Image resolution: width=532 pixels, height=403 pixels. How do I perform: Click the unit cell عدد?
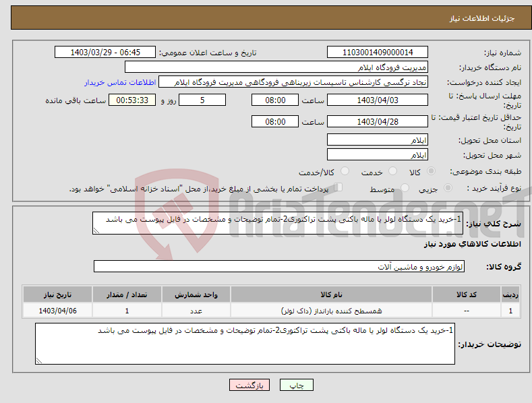(x=196, y=311)
